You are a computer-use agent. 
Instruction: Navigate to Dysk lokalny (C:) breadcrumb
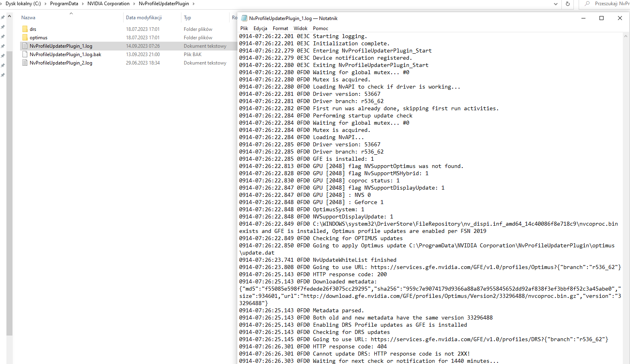click(x=23, y=4)
